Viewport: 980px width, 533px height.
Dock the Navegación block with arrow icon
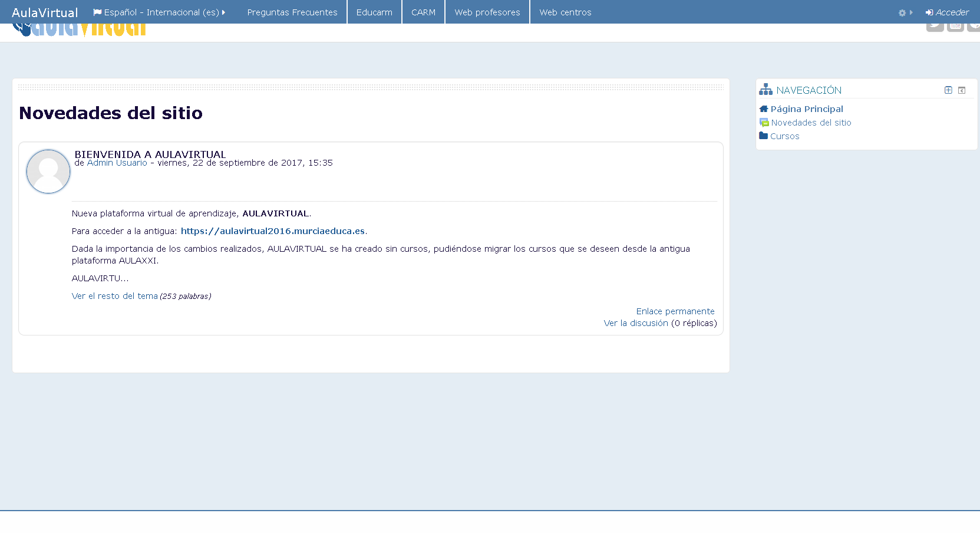point(962,90)
